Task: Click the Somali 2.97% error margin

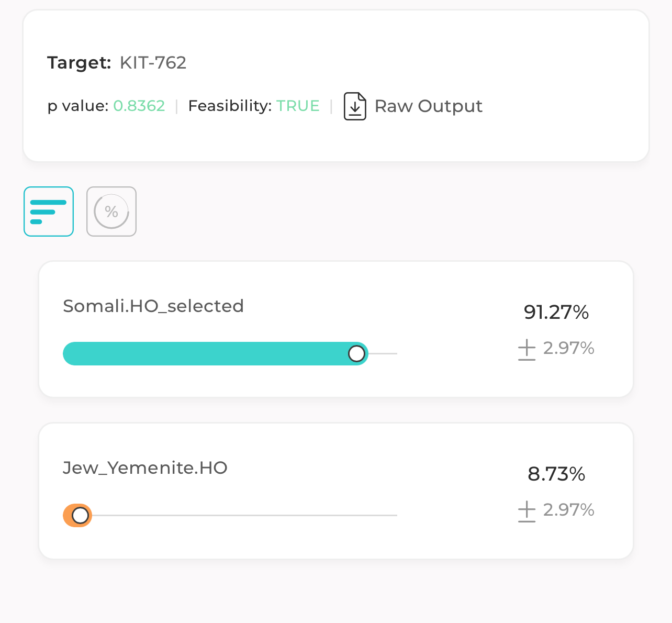Action: pyautogui.click(x=568, y=348)
